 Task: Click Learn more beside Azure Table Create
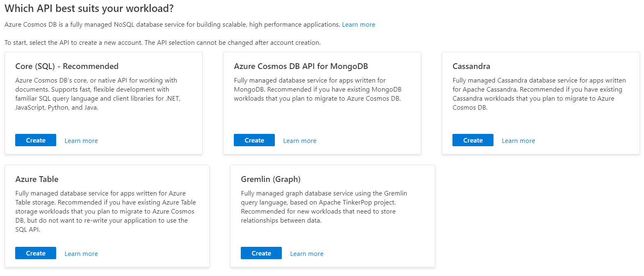(81, 254)
